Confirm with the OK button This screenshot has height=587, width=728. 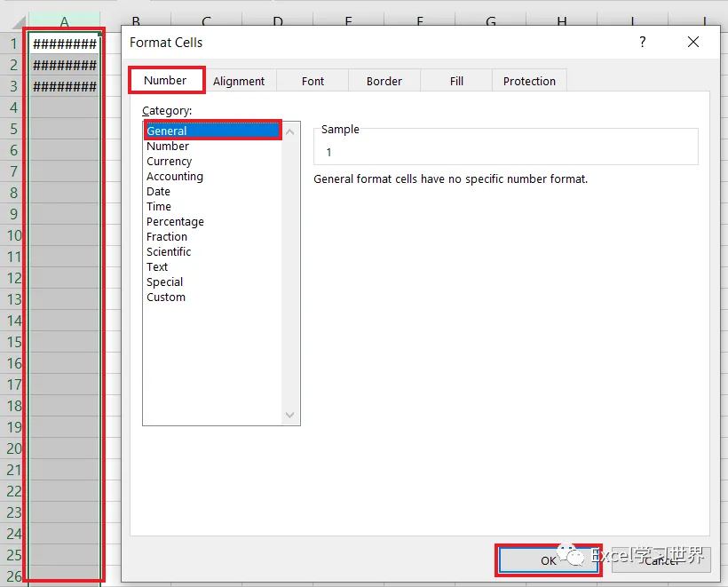(x=549, y=560)
